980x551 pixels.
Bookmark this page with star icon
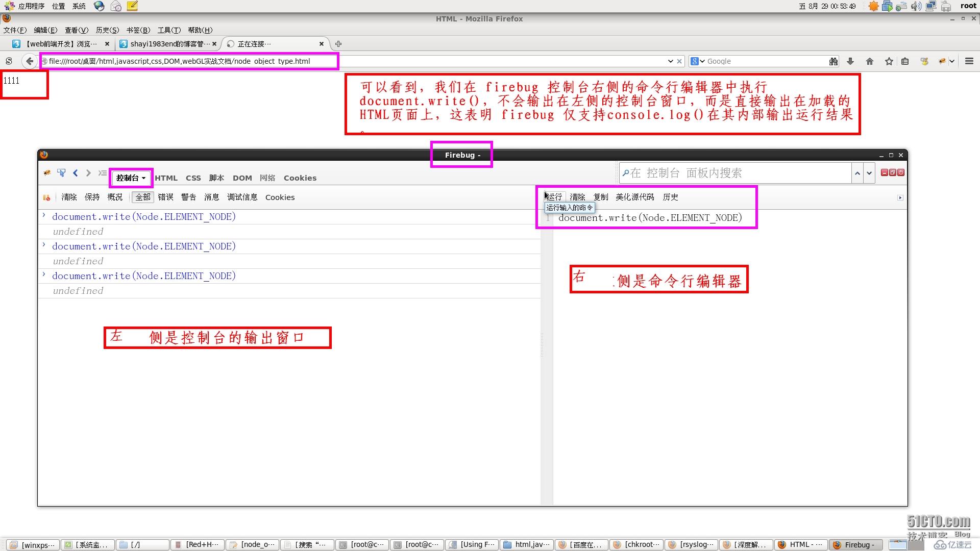889,61
